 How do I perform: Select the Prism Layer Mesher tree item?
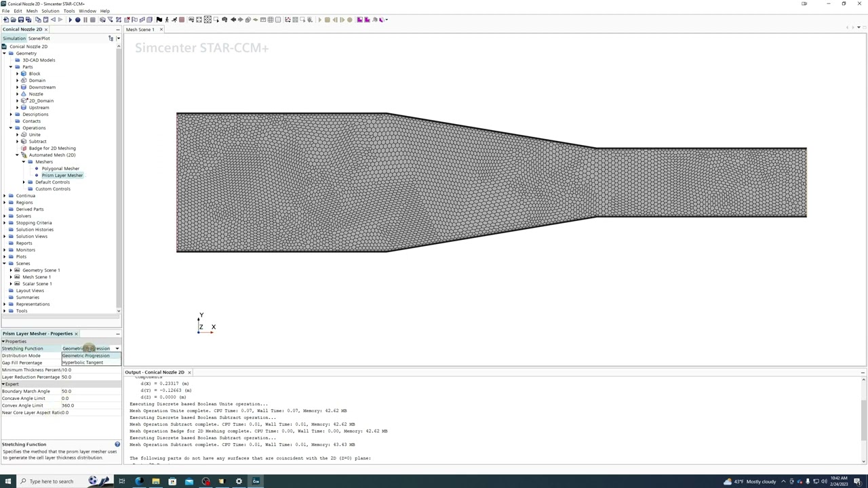[62, 175]
